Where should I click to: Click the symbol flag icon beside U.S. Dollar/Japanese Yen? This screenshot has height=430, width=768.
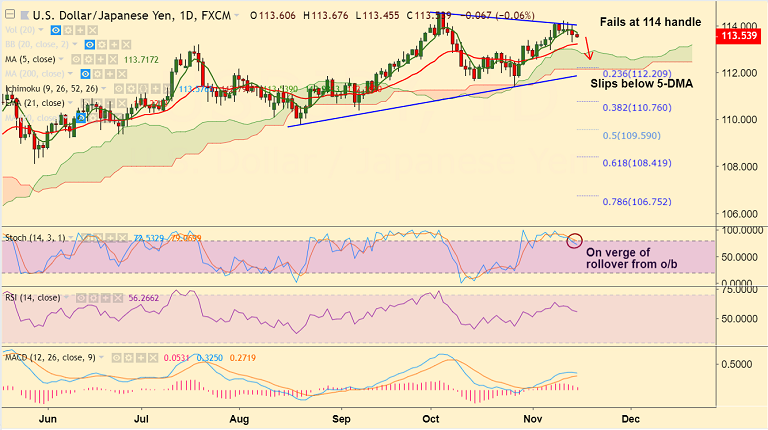click(x=24, y=16)
